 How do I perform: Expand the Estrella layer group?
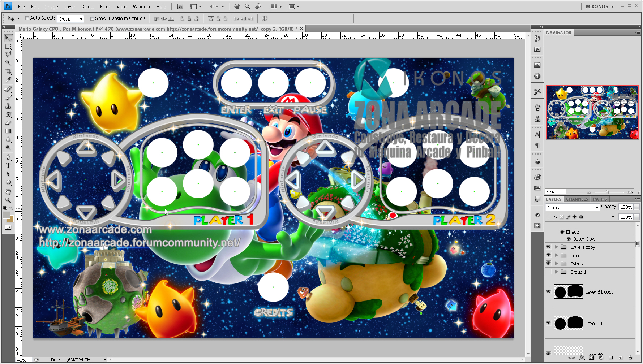point(557,264)
